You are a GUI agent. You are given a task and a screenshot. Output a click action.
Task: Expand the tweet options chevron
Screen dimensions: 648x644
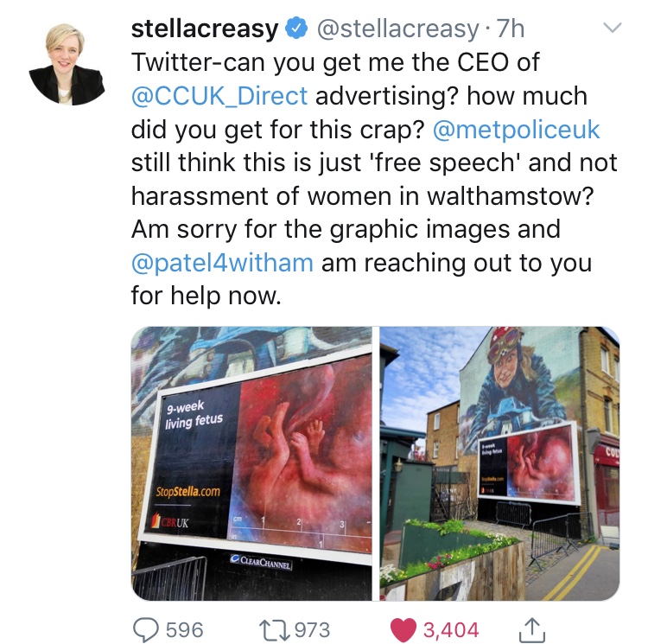tap(612, 29)
